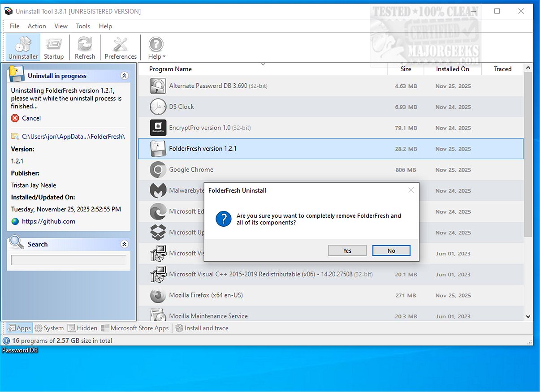540x392 pixels.
Task: Select the DS Clock entry
Action: tap(331, 107)
